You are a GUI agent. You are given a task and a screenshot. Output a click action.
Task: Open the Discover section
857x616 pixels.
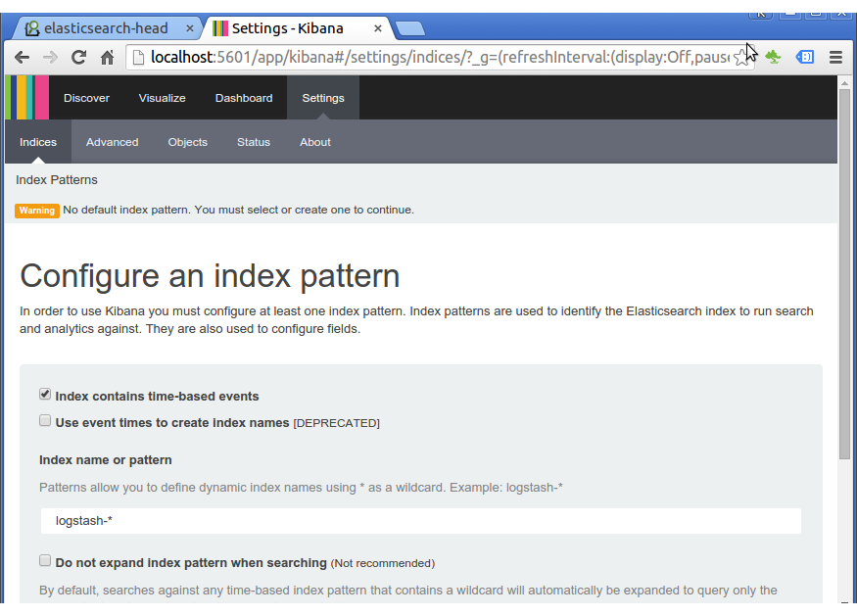point(86,98)
